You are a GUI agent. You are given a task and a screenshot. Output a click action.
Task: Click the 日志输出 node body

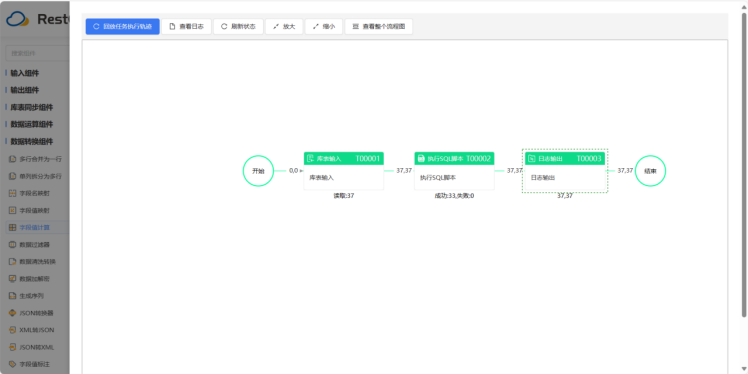coord(565,177)
